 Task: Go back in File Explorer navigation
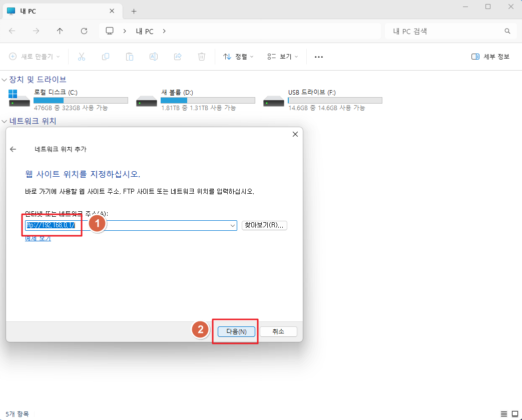click(x=13, y=31)
